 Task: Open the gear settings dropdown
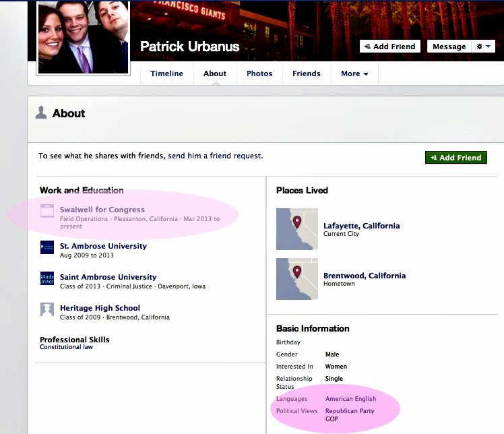tap(483, 46)
